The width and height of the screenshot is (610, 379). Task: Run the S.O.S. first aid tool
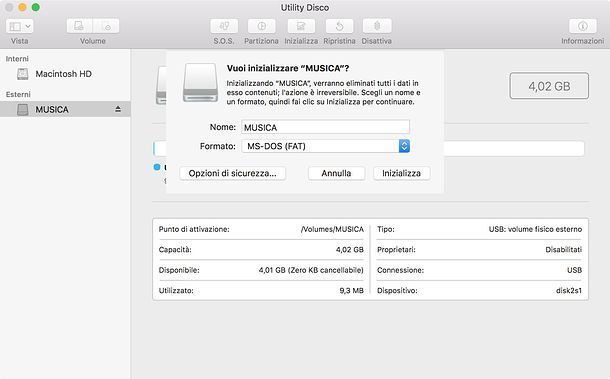coord(224,26)
